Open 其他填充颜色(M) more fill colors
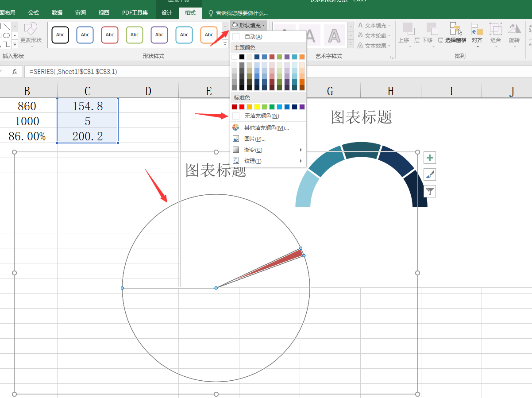Screen dimensions: 532x398 click(268, 128)
